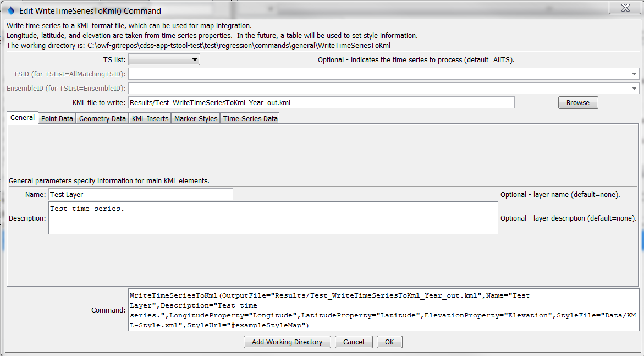Switch to the General tab
The height and width of the screenshot is (356, 644).
[x=23, y=118]
